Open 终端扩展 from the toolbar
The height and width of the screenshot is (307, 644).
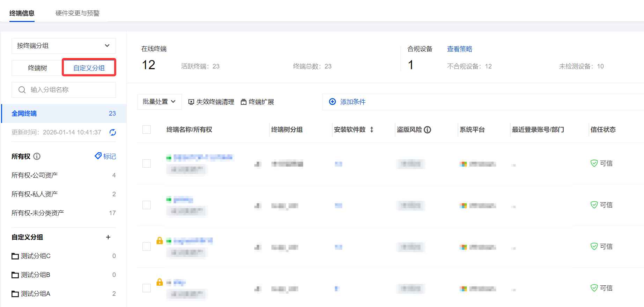(257, 102)
